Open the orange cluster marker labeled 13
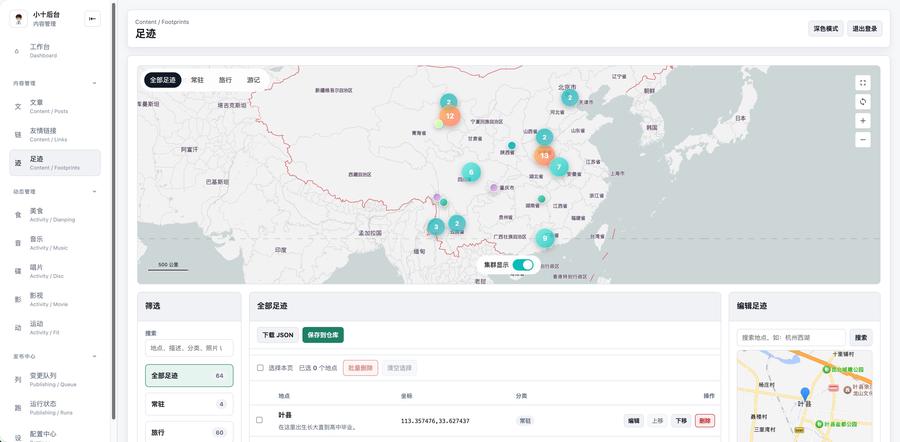900x442 pixels. (544, 156)
